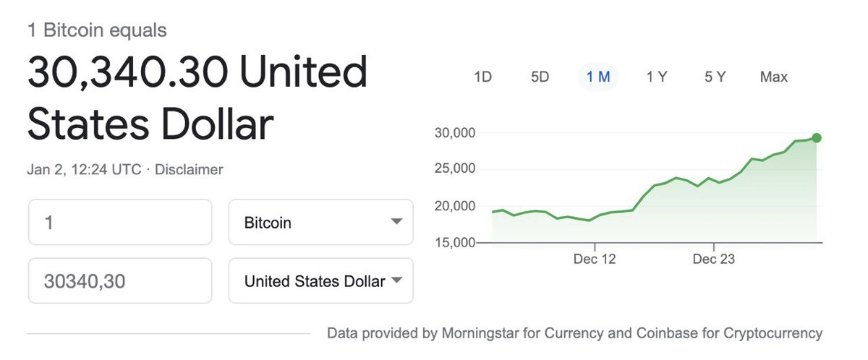Image resolution: width=868 pixels, height=360 pixels.
Task: Select the Max time range
Action: (x=773, y=77)
